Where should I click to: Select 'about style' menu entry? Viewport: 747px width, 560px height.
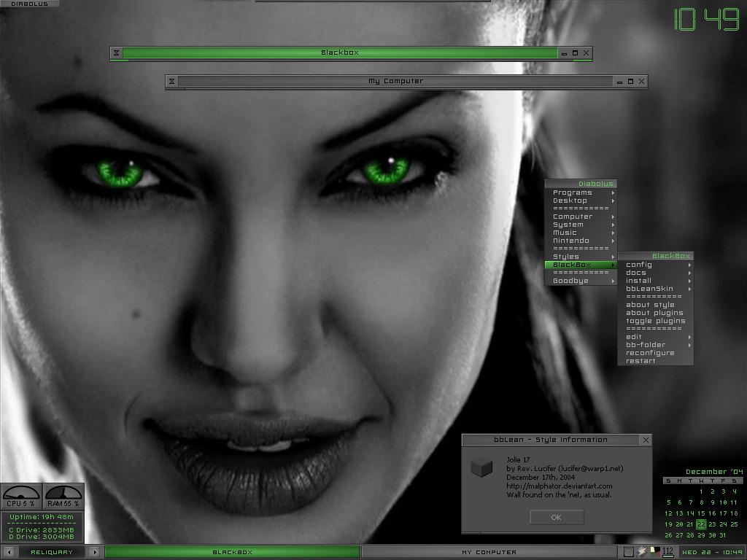pos(656,305)
